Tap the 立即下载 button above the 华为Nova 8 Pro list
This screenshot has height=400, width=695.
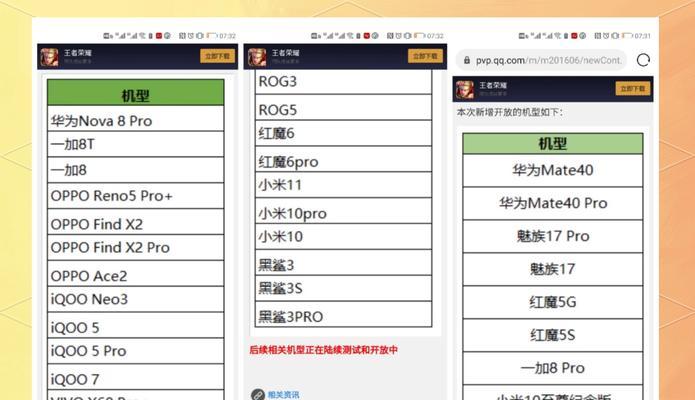point(217,56)
